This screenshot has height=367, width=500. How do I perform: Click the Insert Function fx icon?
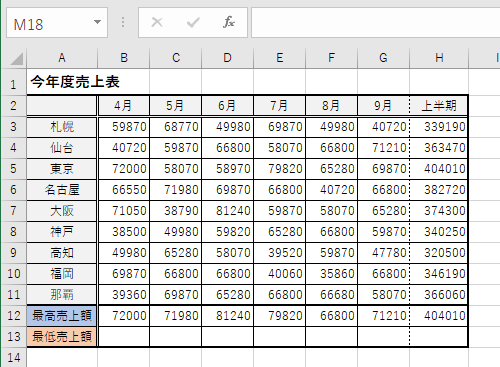pos(229,22)
